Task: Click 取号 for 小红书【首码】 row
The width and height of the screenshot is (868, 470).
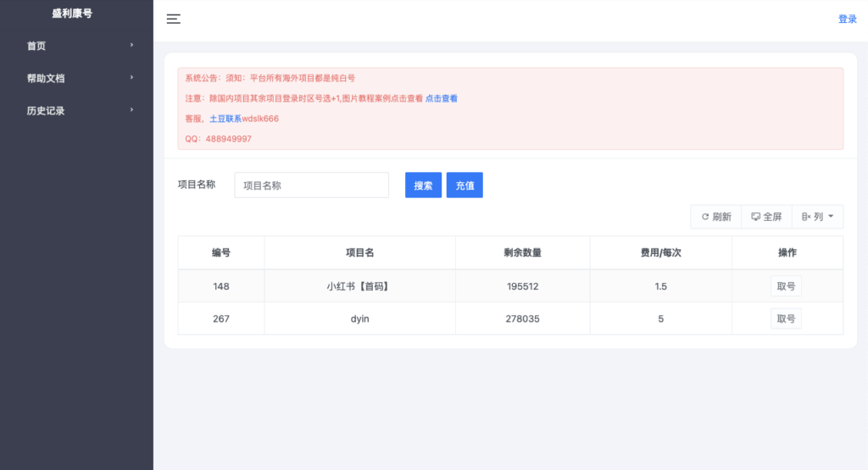Action: (786, 286)
